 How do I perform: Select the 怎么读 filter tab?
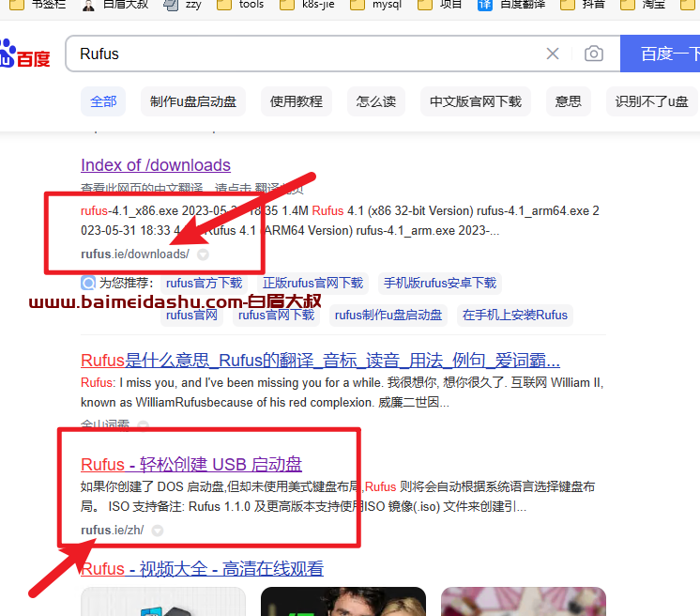click(376, 101)
